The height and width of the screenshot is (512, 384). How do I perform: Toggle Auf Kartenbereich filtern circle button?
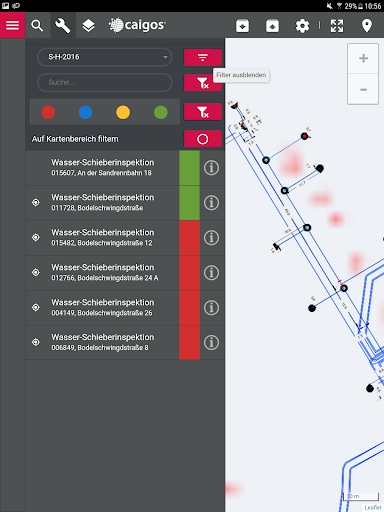point(203,139)
